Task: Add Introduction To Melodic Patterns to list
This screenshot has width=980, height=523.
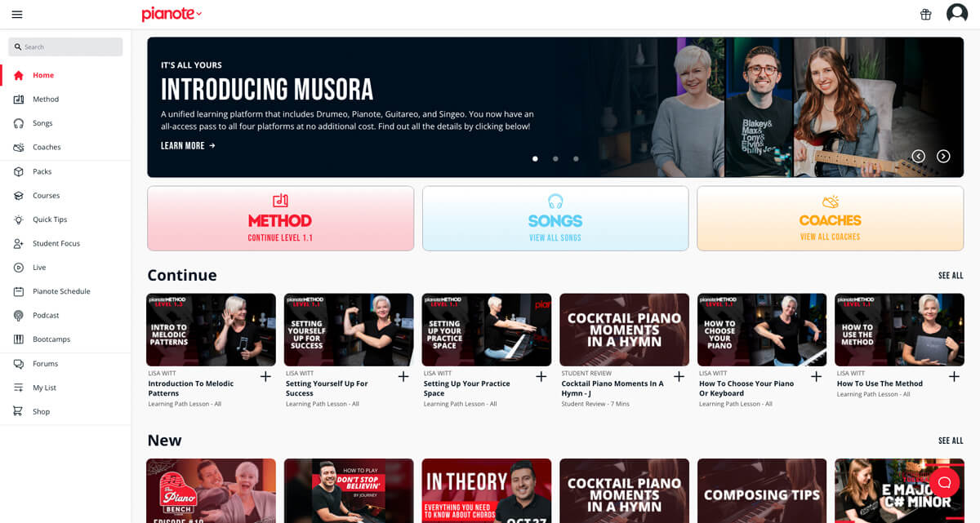Action: click(x=265, y=376)
